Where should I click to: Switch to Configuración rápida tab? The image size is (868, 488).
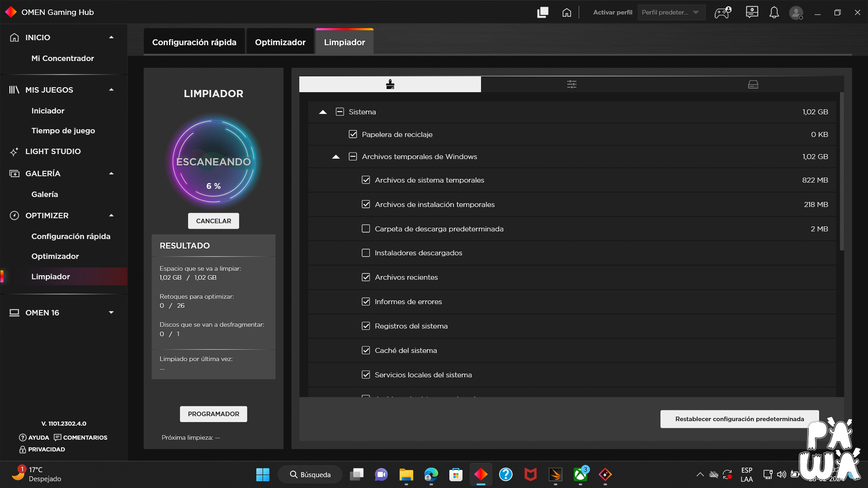pyautogui.click(x=194, y=42)
